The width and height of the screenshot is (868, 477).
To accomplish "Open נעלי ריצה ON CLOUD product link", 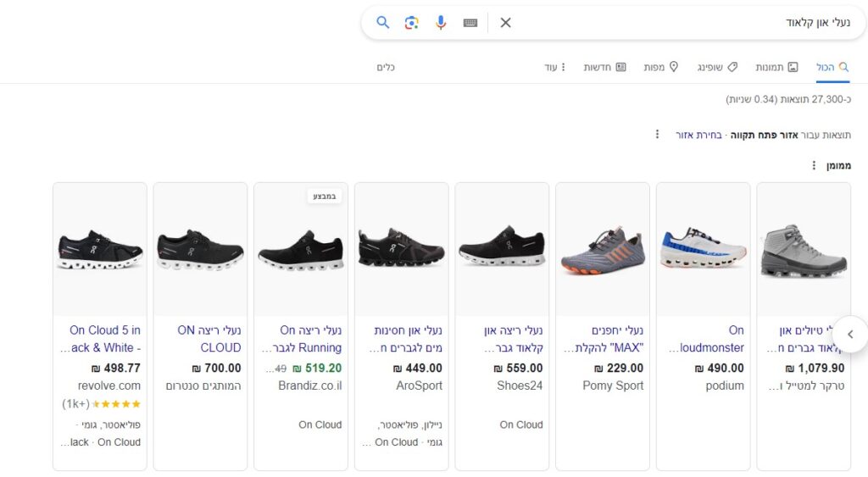I will (209, 339).
